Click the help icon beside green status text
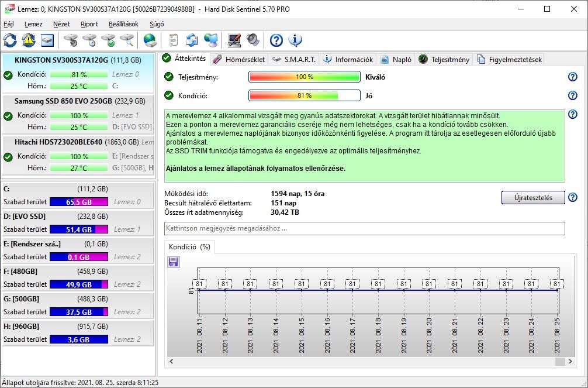This screenshot has width=588, height=388. click(573, 114)
